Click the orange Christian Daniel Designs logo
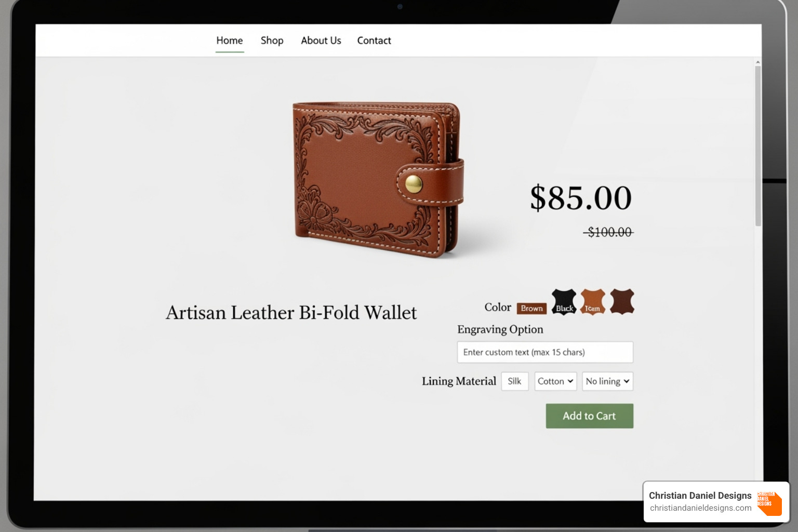Screen dimensions: 798x532 click(769, 503)
